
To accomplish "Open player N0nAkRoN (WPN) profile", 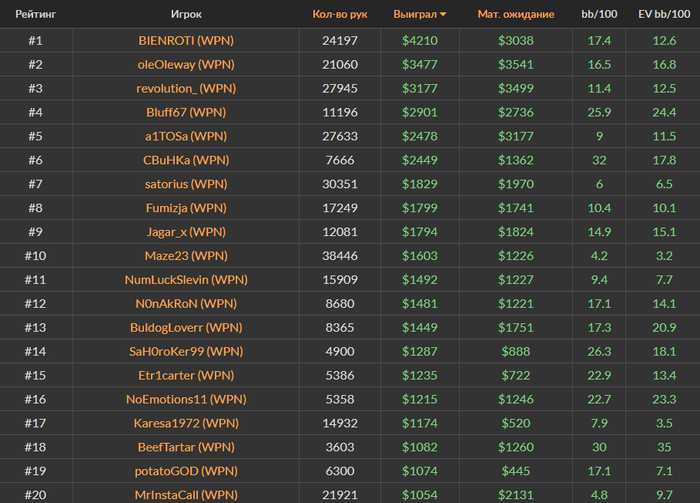I will click(186, 303).
